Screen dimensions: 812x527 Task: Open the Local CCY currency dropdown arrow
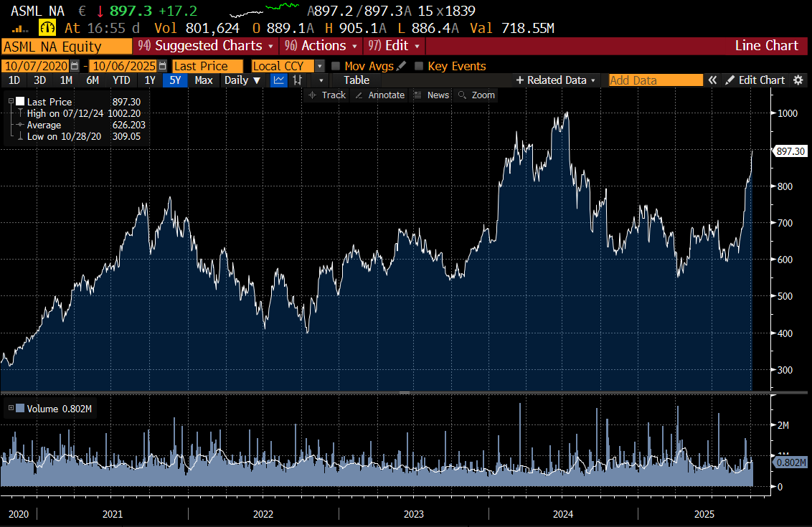tap(320, 66)
